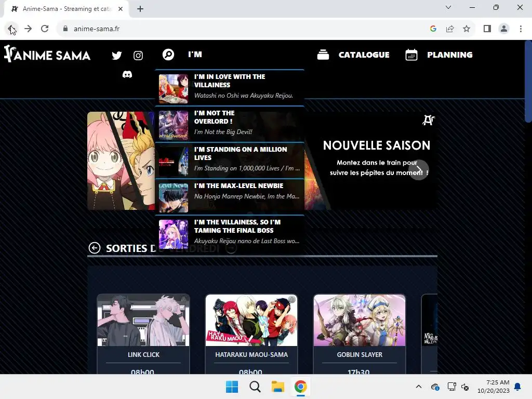Open the Anime Sama Twitter page
532x399 pixels.
pos(117,55)
